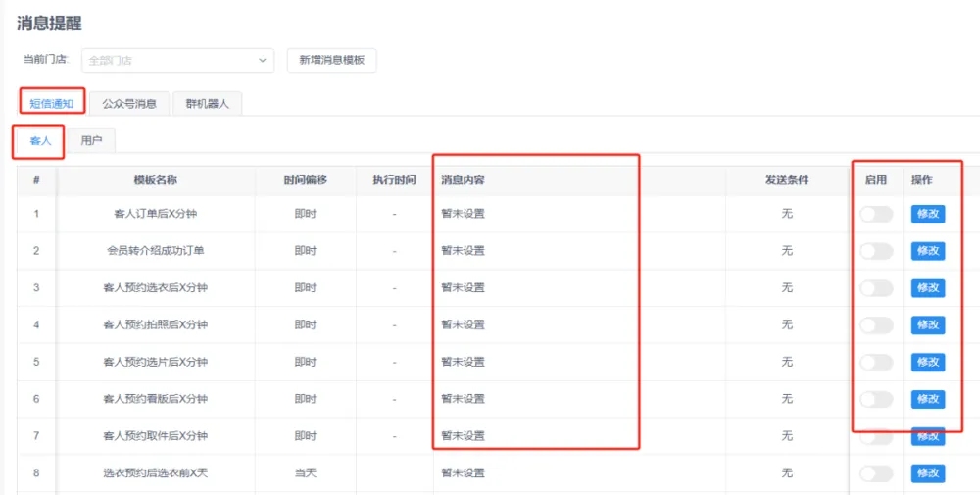Click 修改 for 客人订单后X分钟
Viewport: 980px width, 495px height.
[927, 214]
